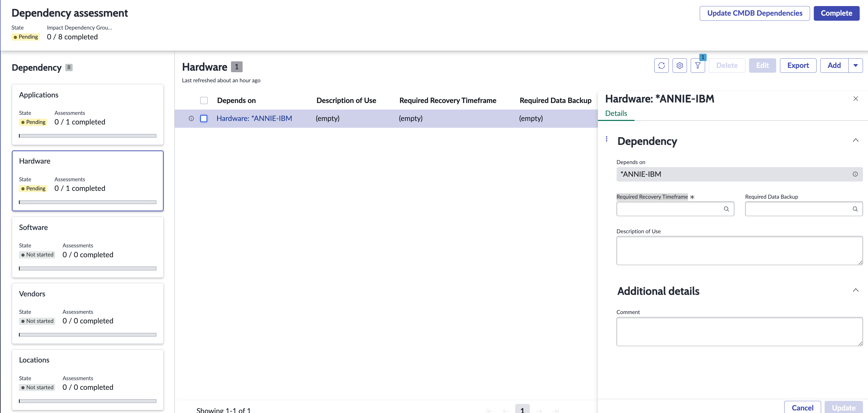The width and height of the screenshot is (868, 413).
Task: Select the Applications dependency card
Action: [x=88, y=115]
